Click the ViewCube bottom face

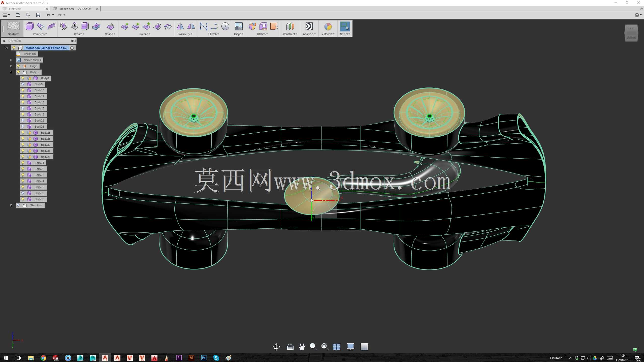tap(631, 38)
